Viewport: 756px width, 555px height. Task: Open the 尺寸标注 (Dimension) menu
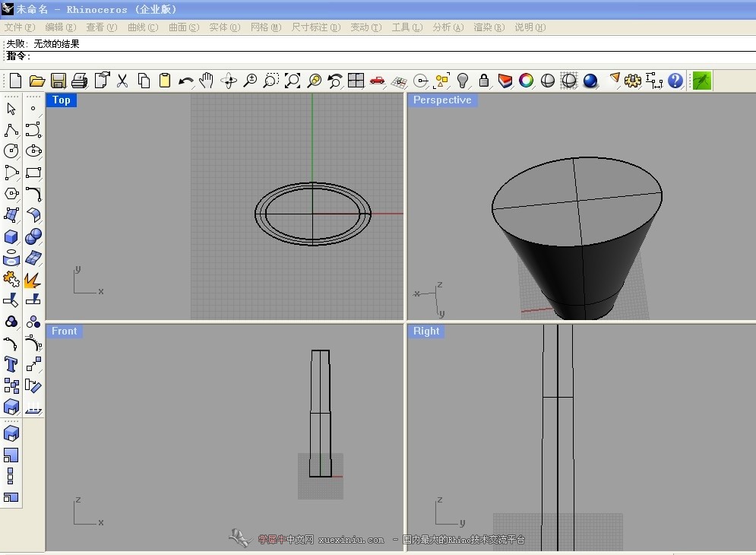tap(316, 27)
